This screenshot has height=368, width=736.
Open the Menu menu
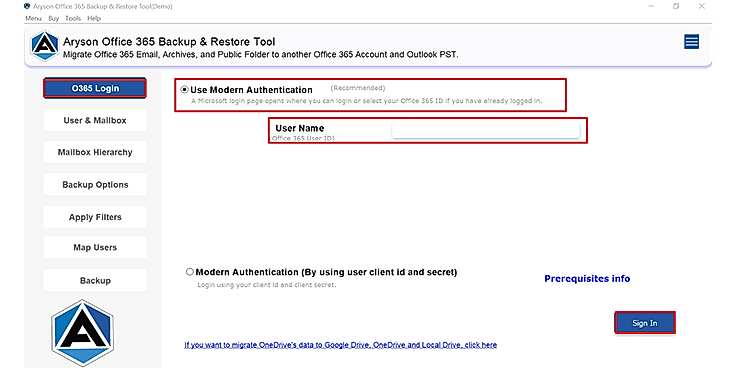click(x=33, y=18)
